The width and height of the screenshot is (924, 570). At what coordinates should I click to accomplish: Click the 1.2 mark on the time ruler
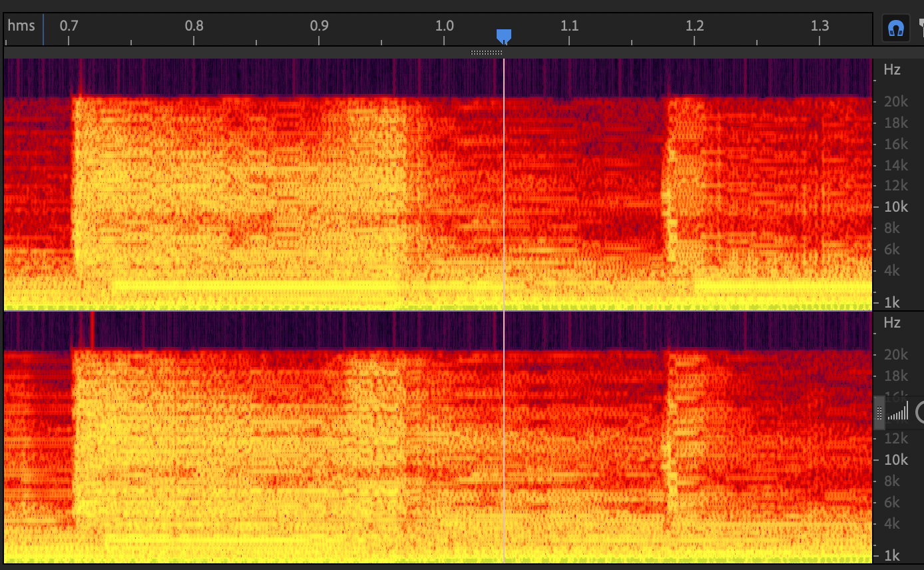[x=694, y=26]
